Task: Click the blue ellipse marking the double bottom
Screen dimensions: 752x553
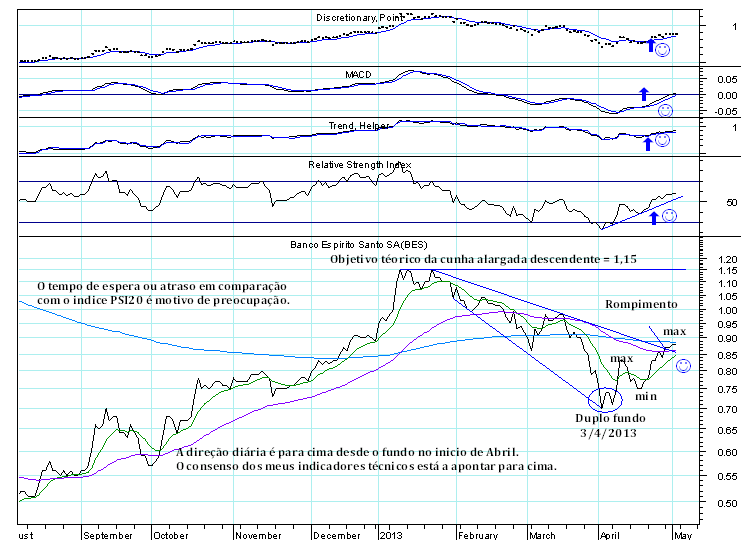Action: [x=605, y=400]
